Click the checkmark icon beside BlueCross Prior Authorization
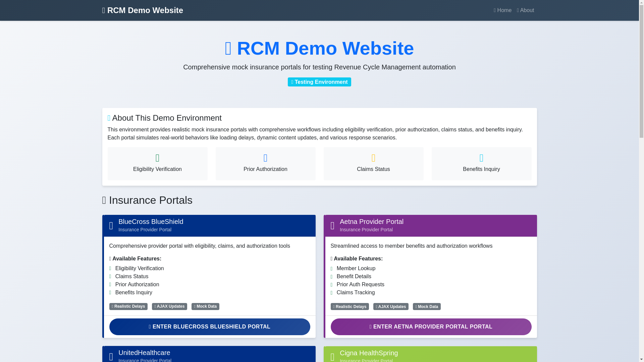Image resolution: width=644 pixels, height=362 pixels. (x=110, y=285)
